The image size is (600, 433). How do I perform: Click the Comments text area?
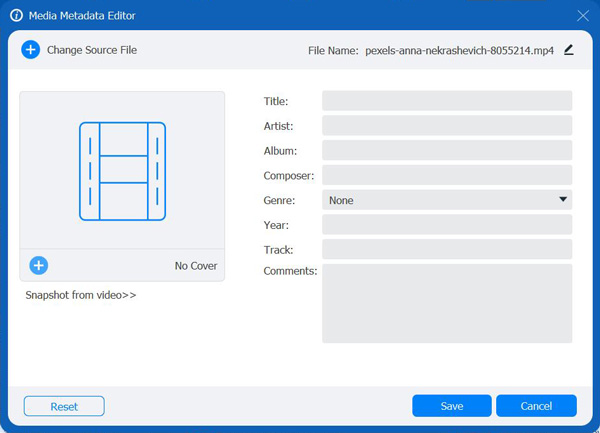(x=447, y=303)
